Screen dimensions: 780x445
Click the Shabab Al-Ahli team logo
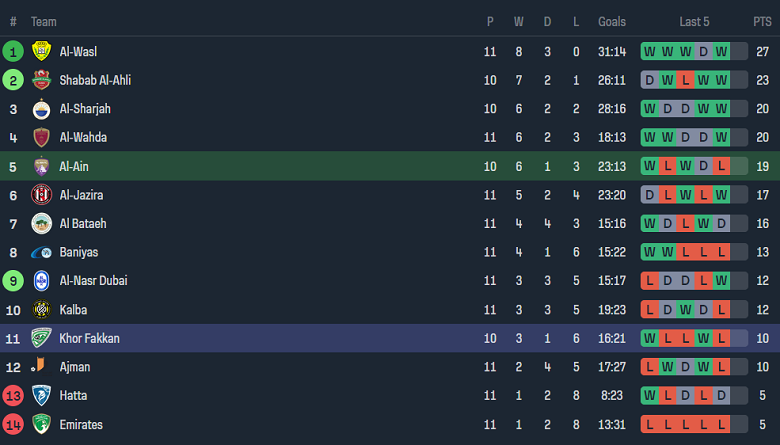(41, 80)
